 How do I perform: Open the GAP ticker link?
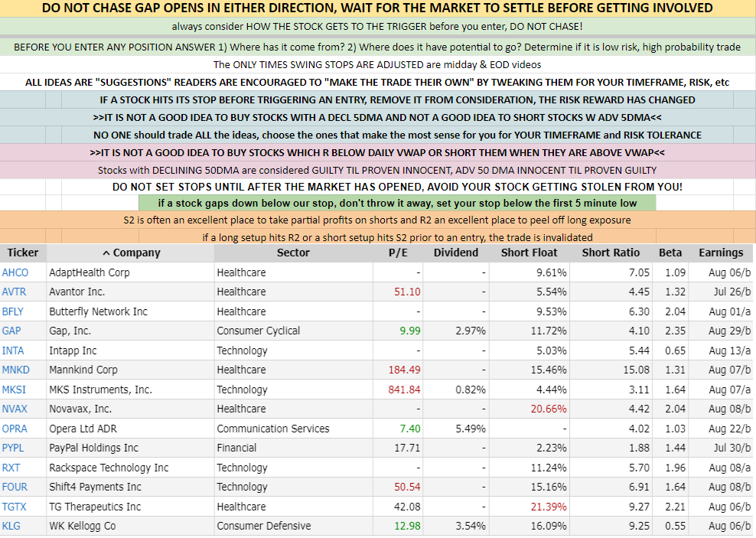(x=11, y=331)
